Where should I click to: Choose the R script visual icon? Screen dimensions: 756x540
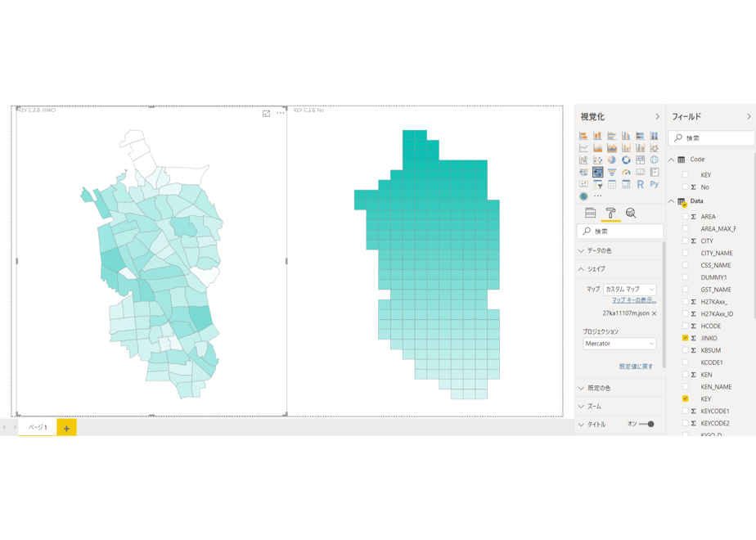(x=640, y=184)
